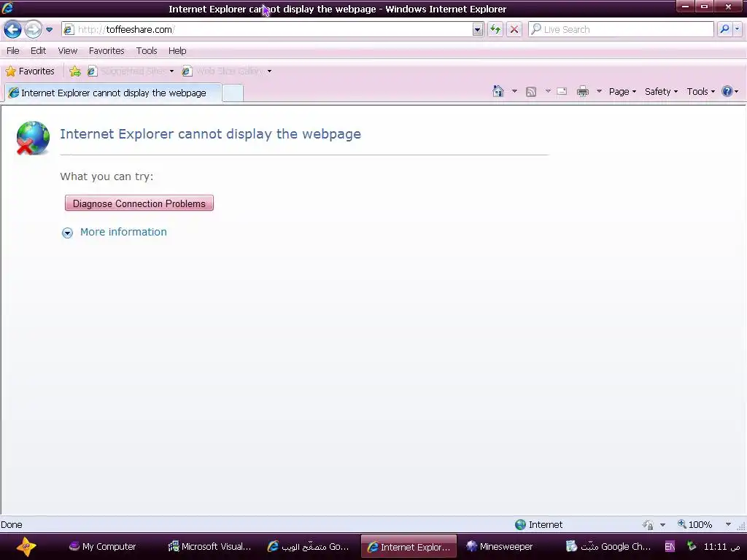Viewport: 747px width, 560px height.
Task: Select the 'Internet Explorer cannot display' tab
Action: click(113, 93)
